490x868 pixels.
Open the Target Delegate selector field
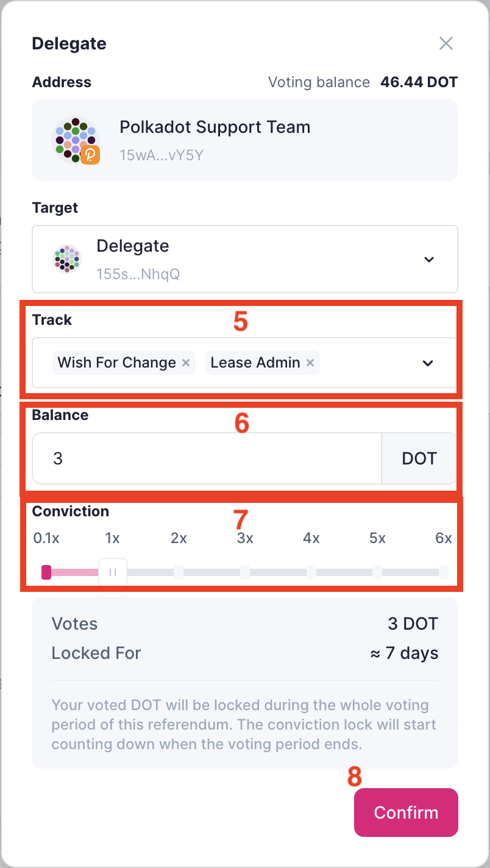(x=245, y=259)
